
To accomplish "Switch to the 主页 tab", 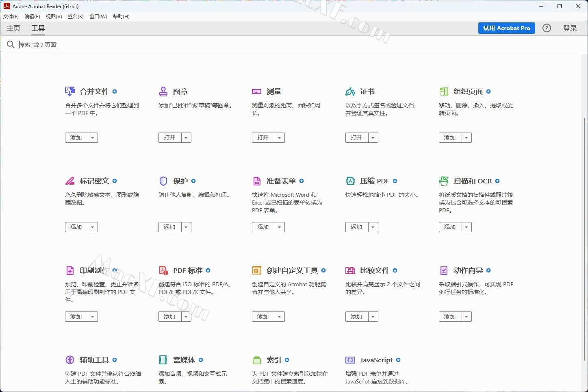I will (x=13, y=28).
